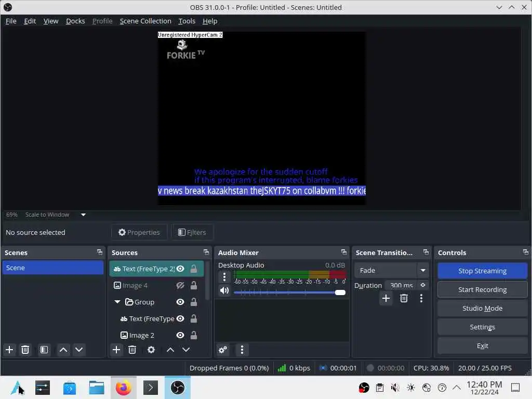
Task: Open the Scale to Window dropdown
Action: pos(83,215)
